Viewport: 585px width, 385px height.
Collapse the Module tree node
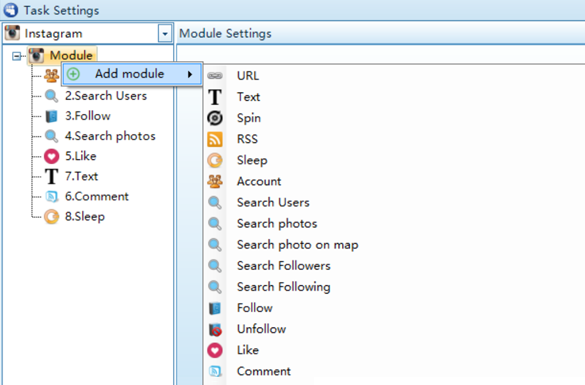pyautogui.click(x=16, y=56)
